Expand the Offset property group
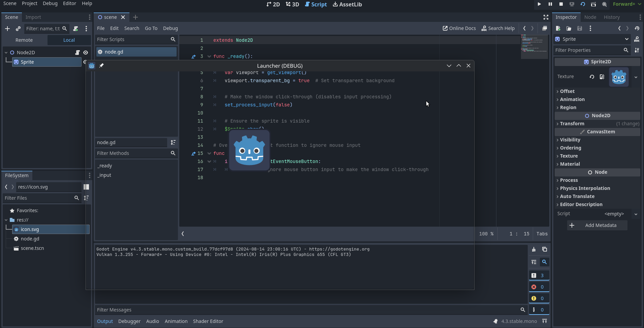644x328 pixels. point(597,91)
